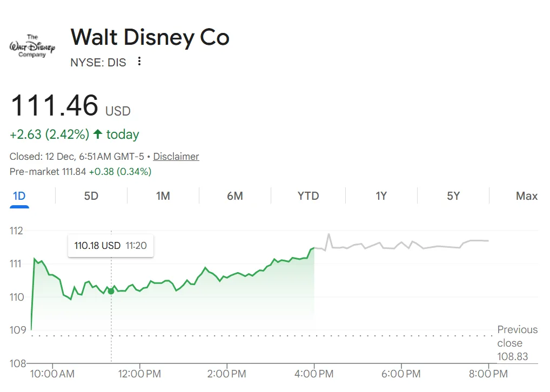Click the NYSE: DIS ticker label
Image resolution: width=550 pixels, height=392 pixels.
pyautogui.click(x=98, y=62)
